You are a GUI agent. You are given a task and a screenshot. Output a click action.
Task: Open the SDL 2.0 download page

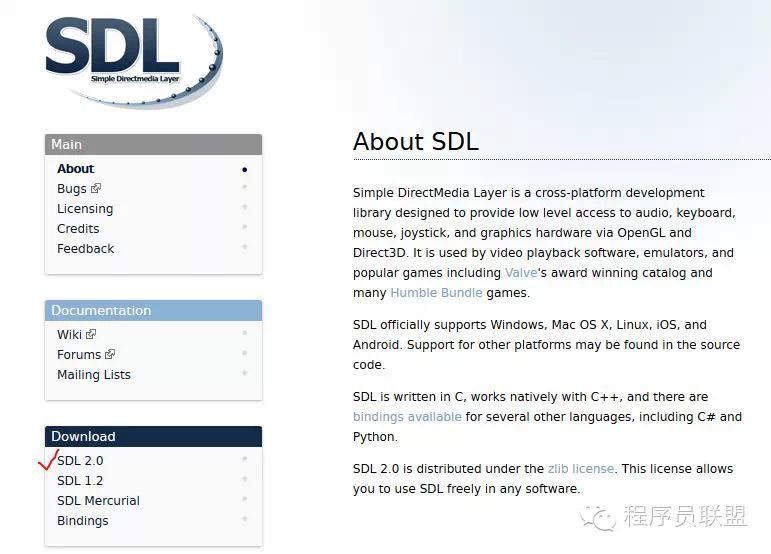pyautogui.click(x=80, y=461)
